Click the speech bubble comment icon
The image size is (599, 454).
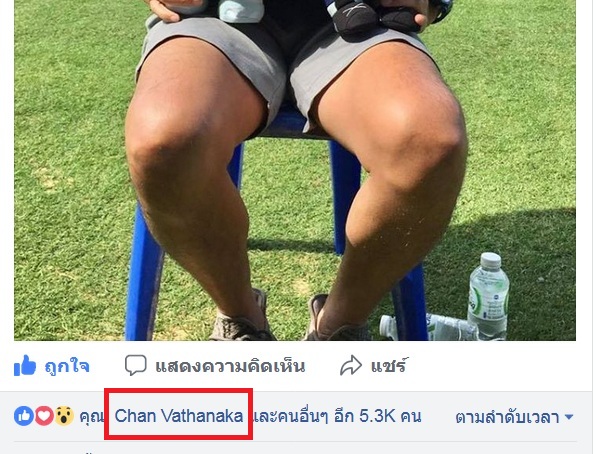coord(136,365)
